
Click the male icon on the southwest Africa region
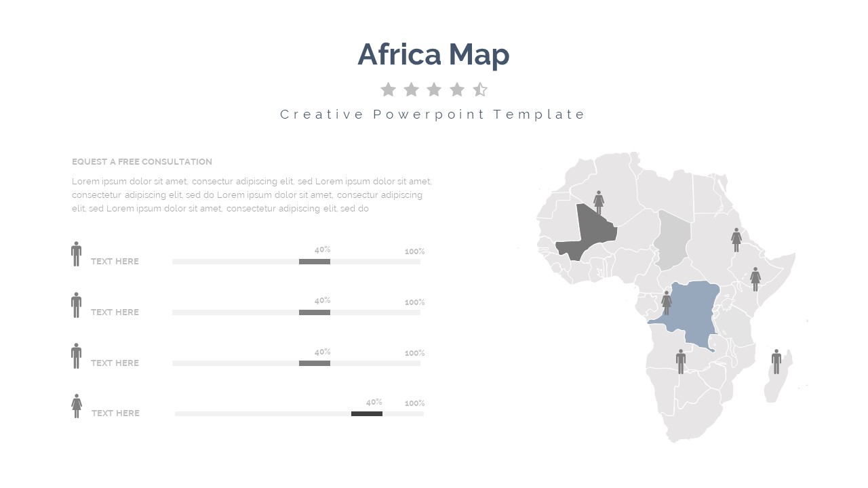point(681,361)
